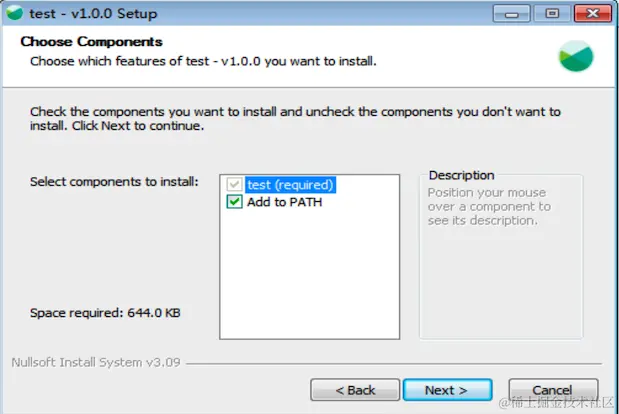Image resolution: width=619 pixels, height=414 pixels.
Task: Uncheck the Add to PATH checkbox
Action: click(x=234, y=202)
